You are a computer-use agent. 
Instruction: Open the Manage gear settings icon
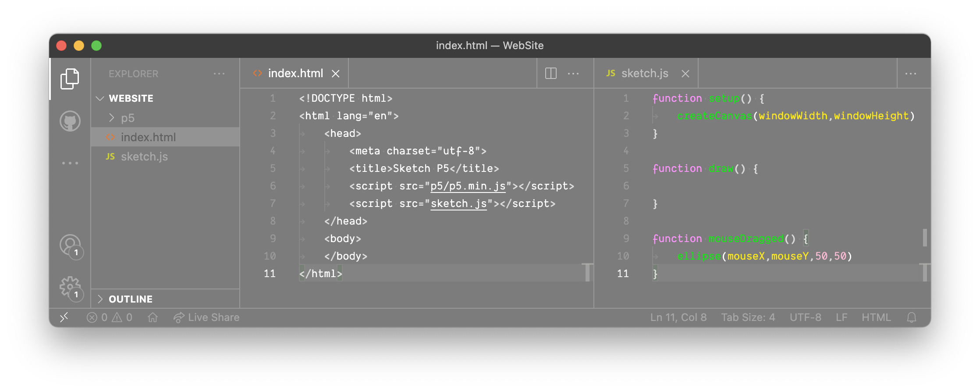tap(70, 287)
